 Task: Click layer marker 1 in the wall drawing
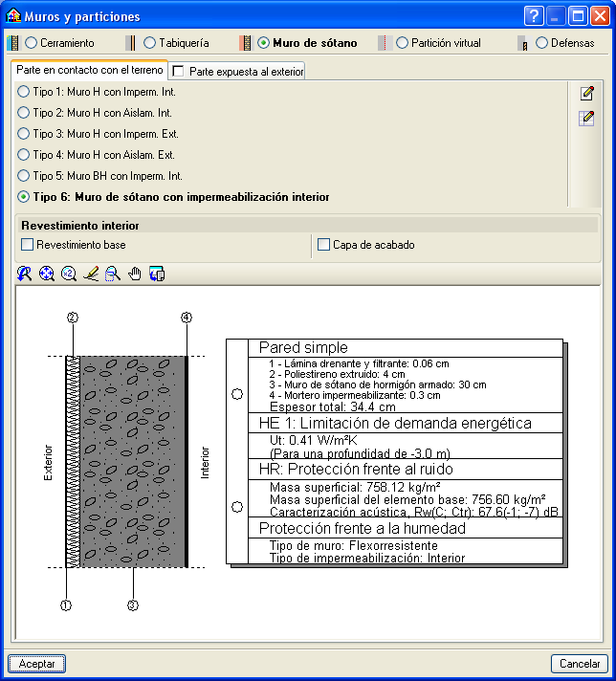click(x=66, y=605)
